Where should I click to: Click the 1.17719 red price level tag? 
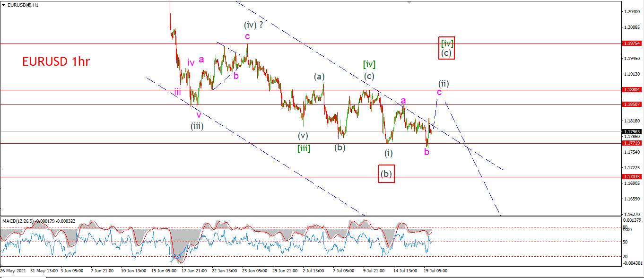point(632,143)
